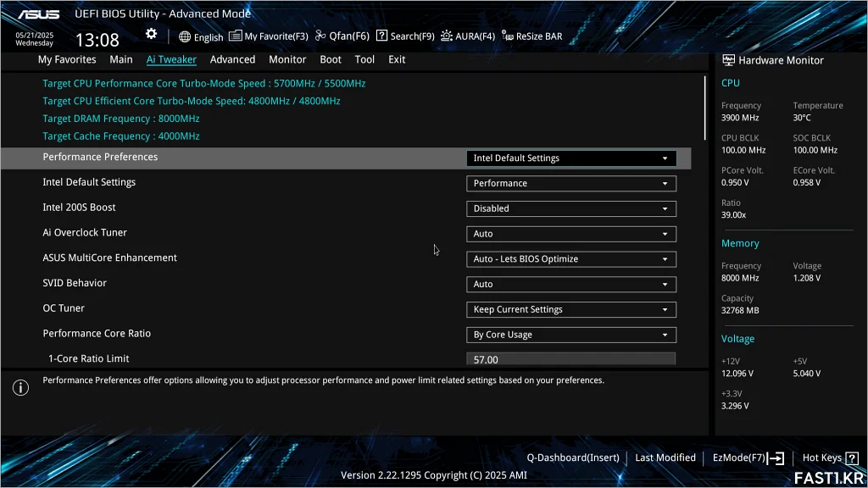Click memory voltage value 1.208 V
This screenshot has width=868, height=488.
point(807,278)
